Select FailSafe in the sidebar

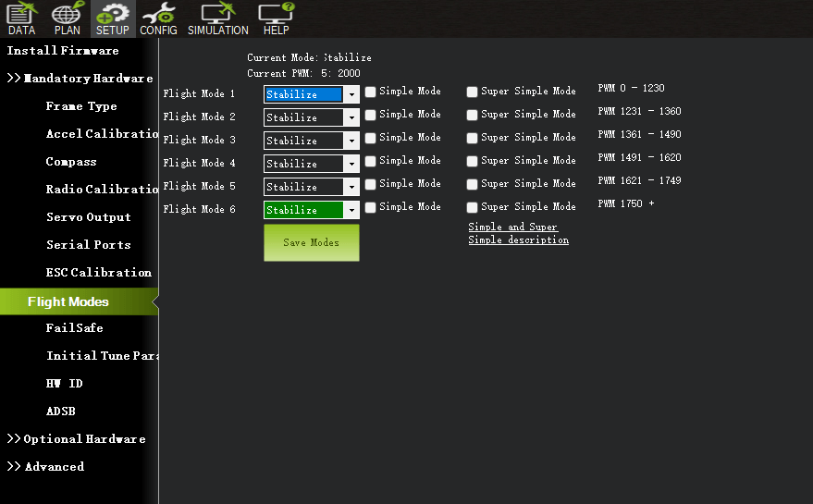tap(74, 328)
